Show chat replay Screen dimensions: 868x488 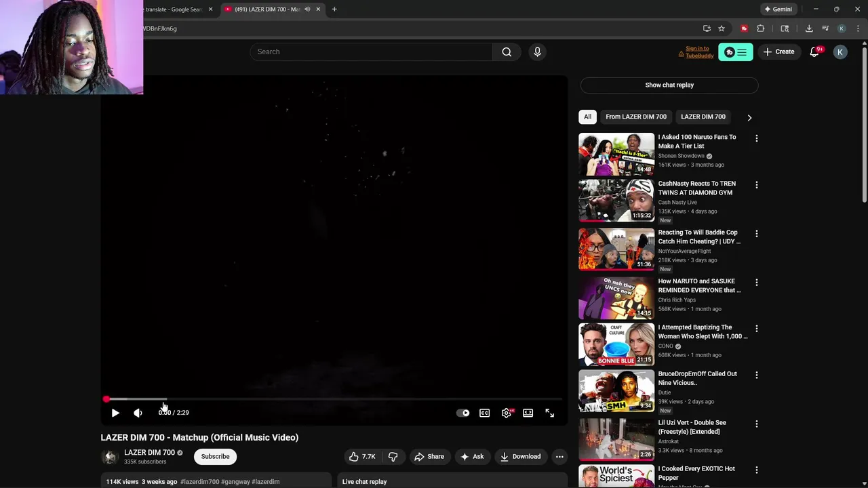tap(669, 85)
